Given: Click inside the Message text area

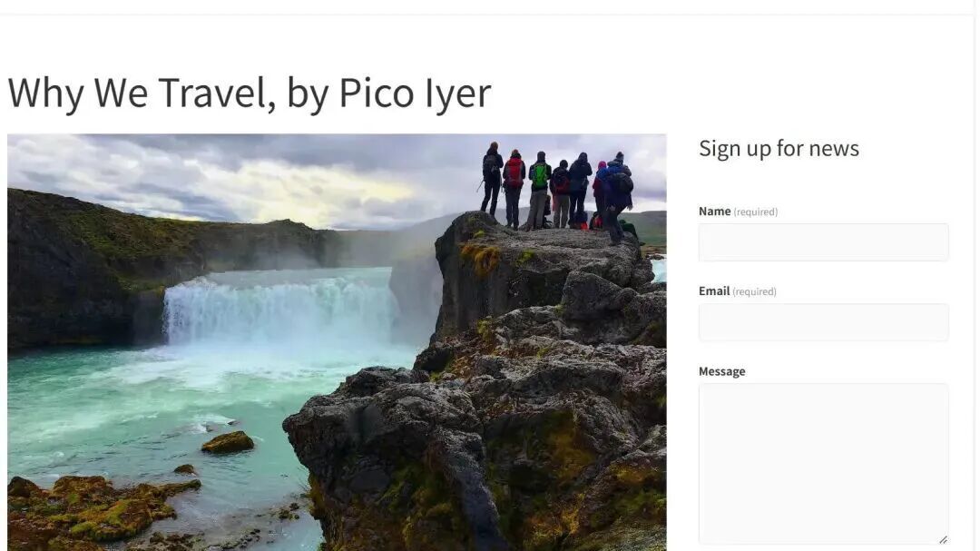Looking at the screenshot, I should (823, 464).
